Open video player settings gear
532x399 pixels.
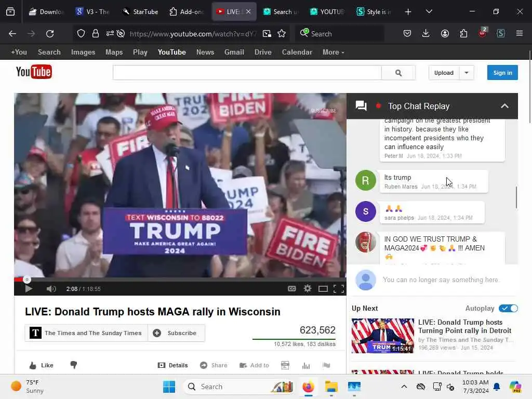[308, 289]
